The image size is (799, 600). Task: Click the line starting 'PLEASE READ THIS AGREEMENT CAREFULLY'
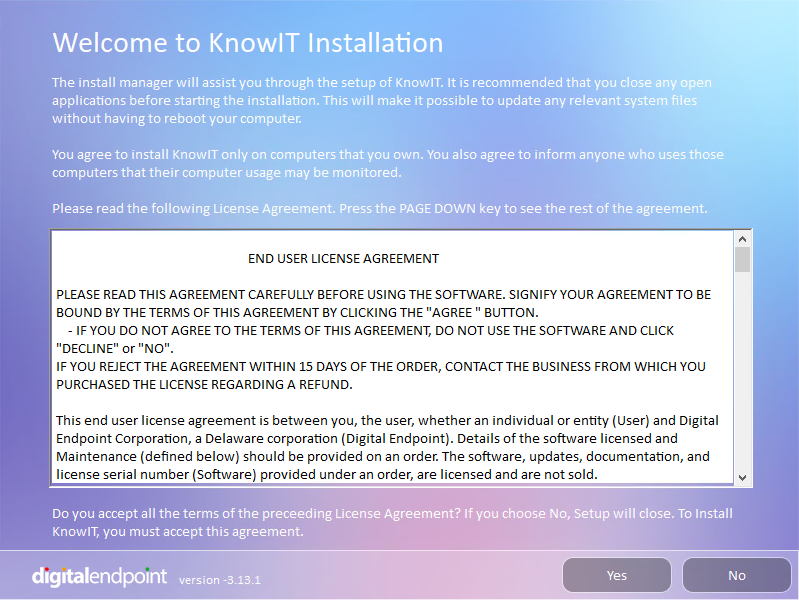[x=383, y=295]
